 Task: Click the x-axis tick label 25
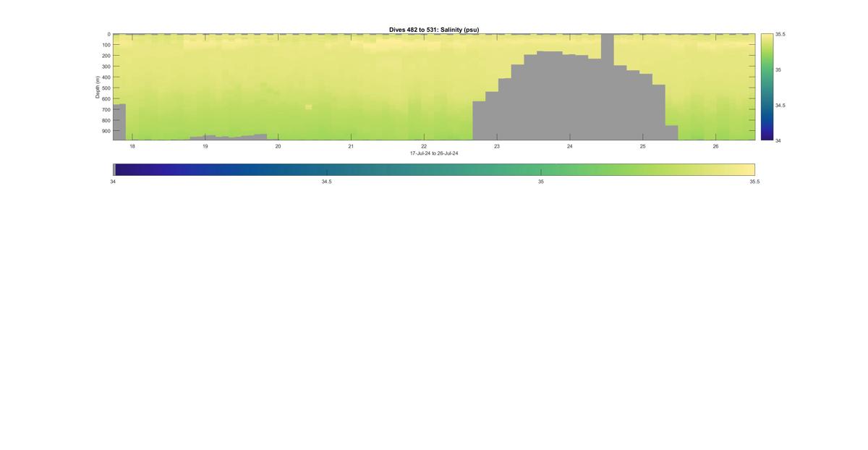[642, 146]
